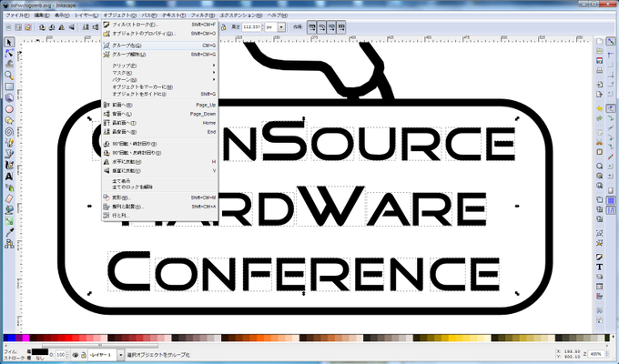The width and height of the screenshot is (619, 364).
Task: Toggle layer visibility eye icon in status bar
Action: coord(76,355)
